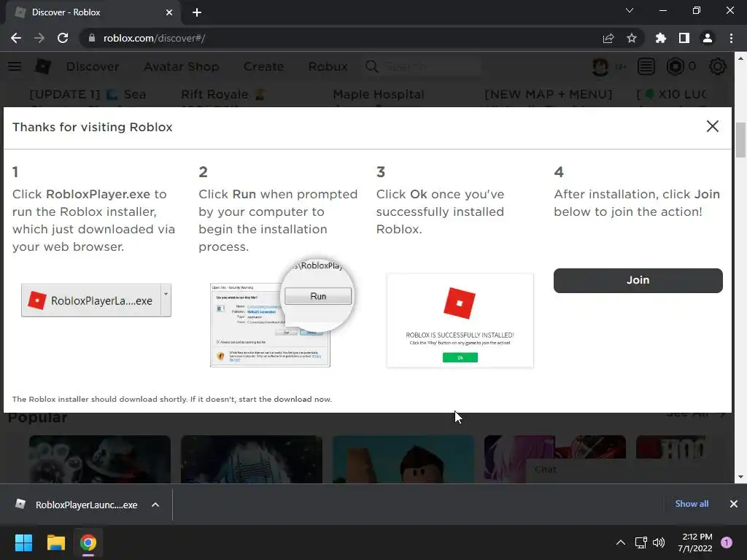This screenshot has width=747, height=560.
Task: View site security lock info
Action: 91,38
